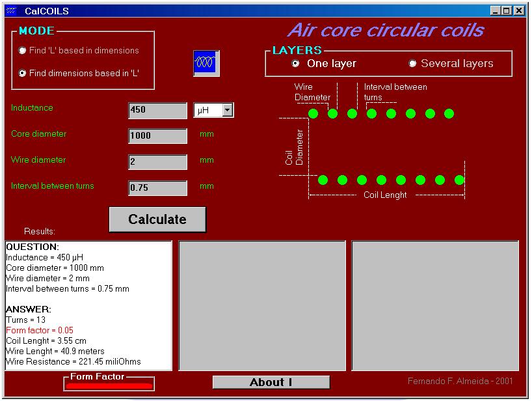The width and height of the screenshot is (532, 401).
Task: Click the results text box
Action: tap(88, 306)
